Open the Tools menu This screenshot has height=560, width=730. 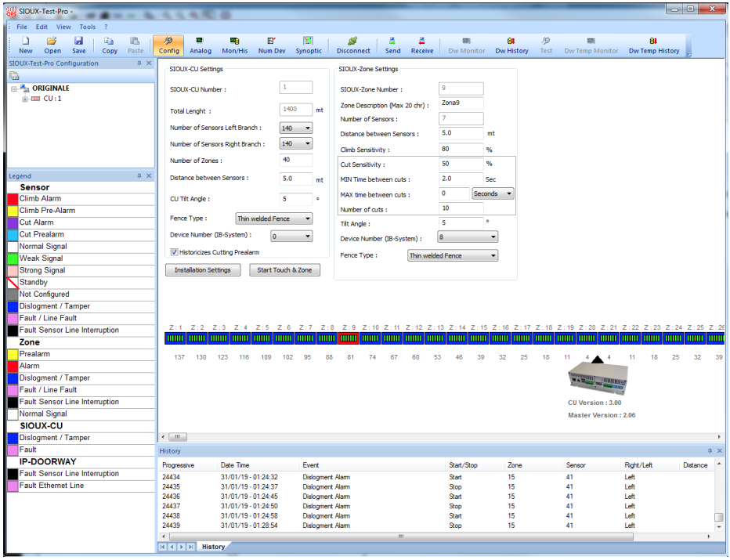coord(87,27)
